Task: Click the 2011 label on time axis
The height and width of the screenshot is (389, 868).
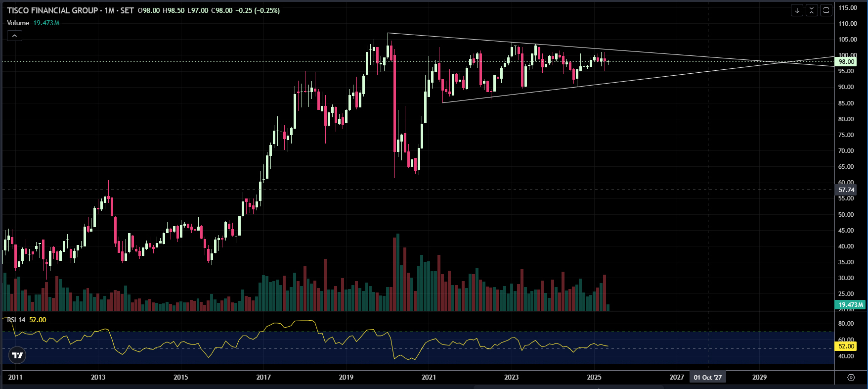Action: pyautogui.click(x=15, y=377)
